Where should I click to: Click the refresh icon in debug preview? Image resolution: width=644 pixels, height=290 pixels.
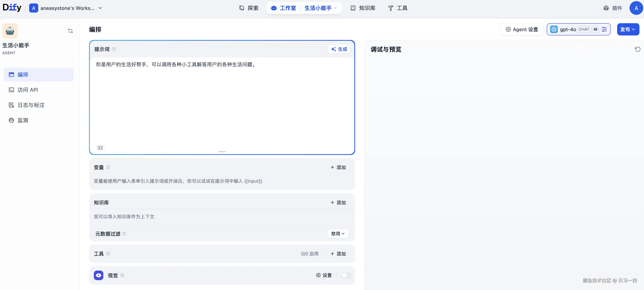[638, 49]
